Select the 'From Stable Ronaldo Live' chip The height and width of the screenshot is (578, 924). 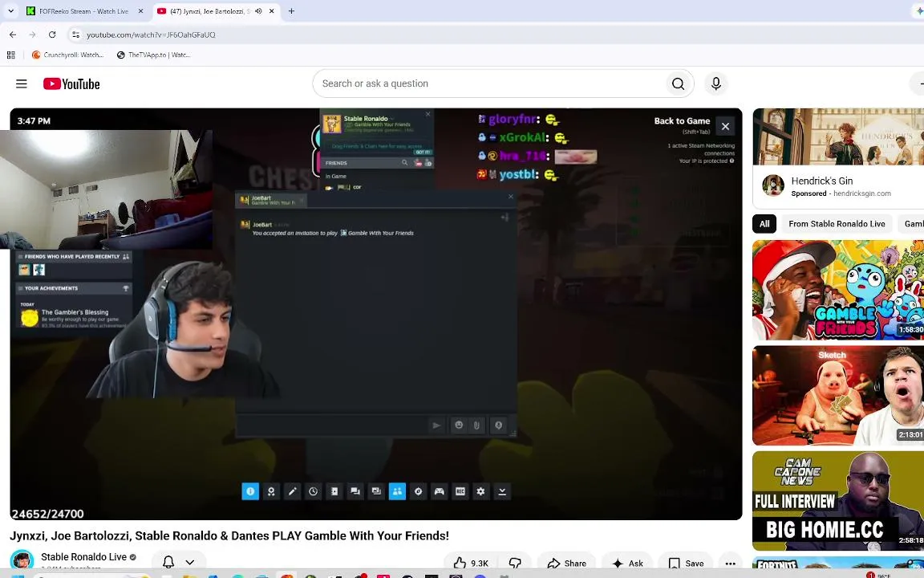[x=837, y=223]
